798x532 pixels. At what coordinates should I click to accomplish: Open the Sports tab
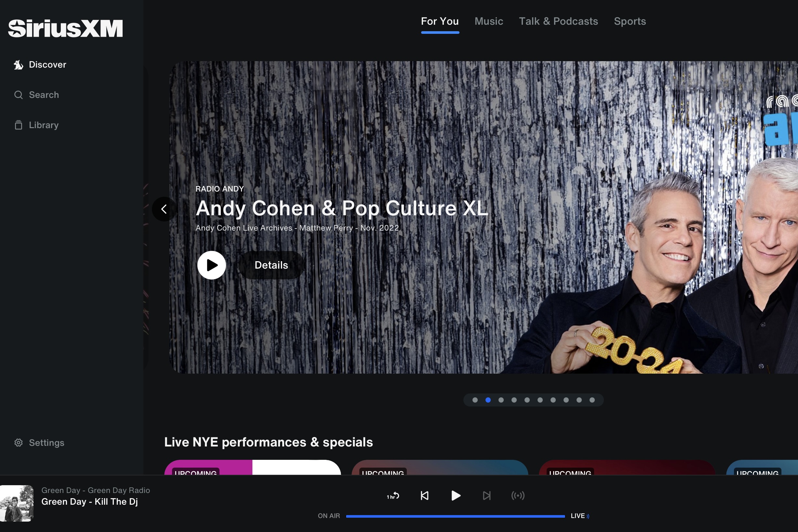pos(630,21)
